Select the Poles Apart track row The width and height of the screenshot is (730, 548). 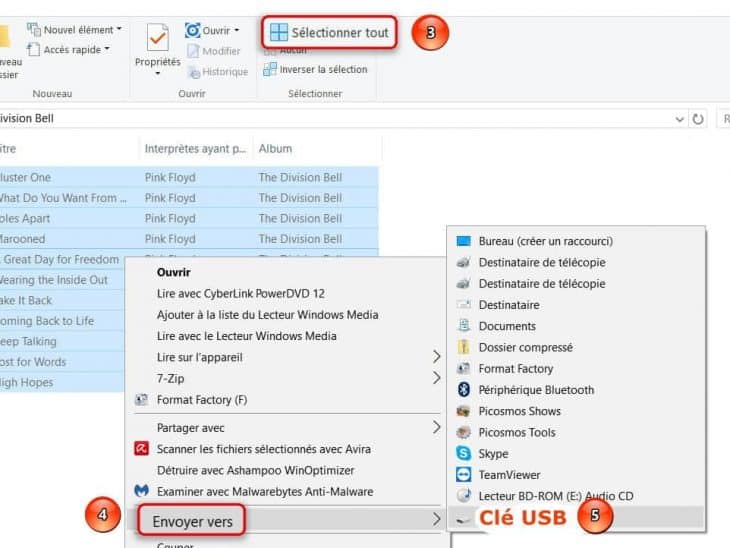click(189, 218)
